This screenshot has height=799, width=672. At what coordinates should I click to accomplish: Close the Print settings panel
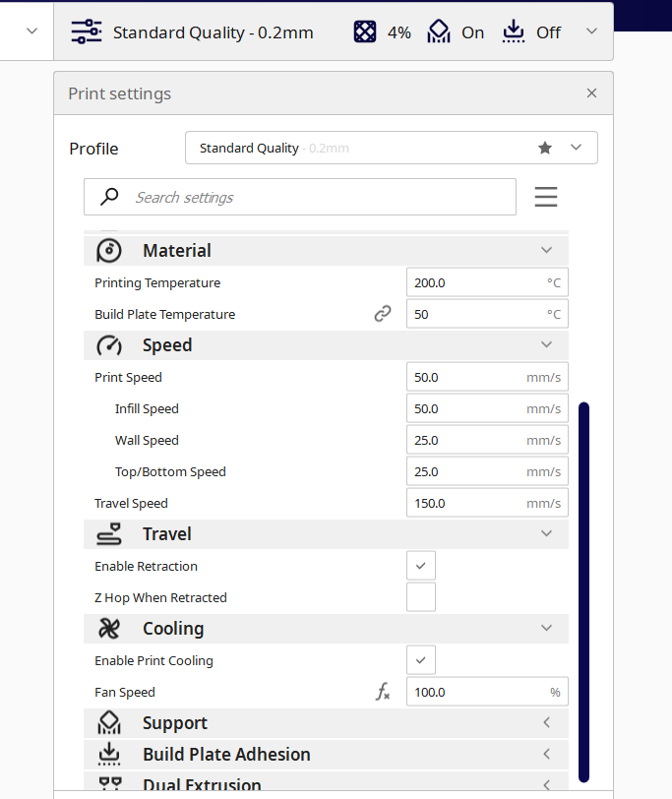591,93
